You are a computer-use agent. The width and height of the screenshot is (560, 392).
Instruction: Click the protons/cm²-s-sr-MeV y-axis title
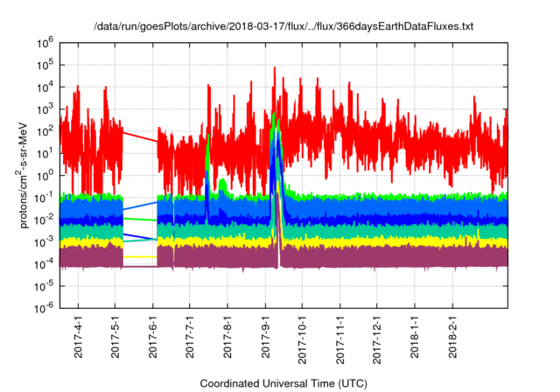pos(22,175)
